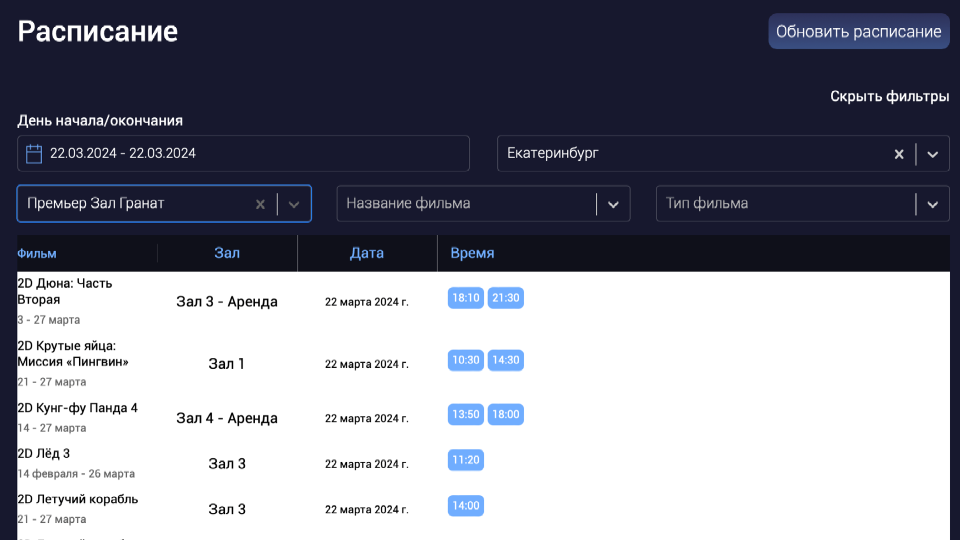Choose the 10:30 Крутые яйца showtime

tap(466, 360)
